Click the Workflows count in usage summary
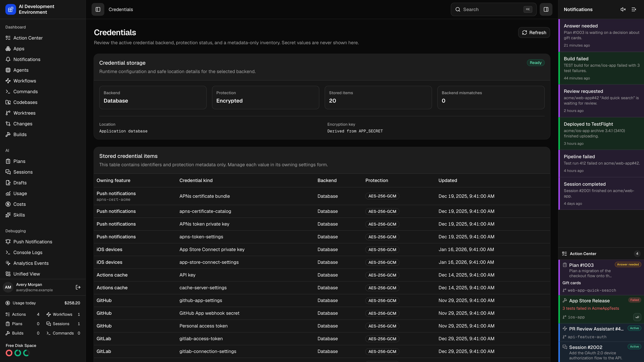The image size is (644, 362). pyautogui.click(x=79, y=315)
